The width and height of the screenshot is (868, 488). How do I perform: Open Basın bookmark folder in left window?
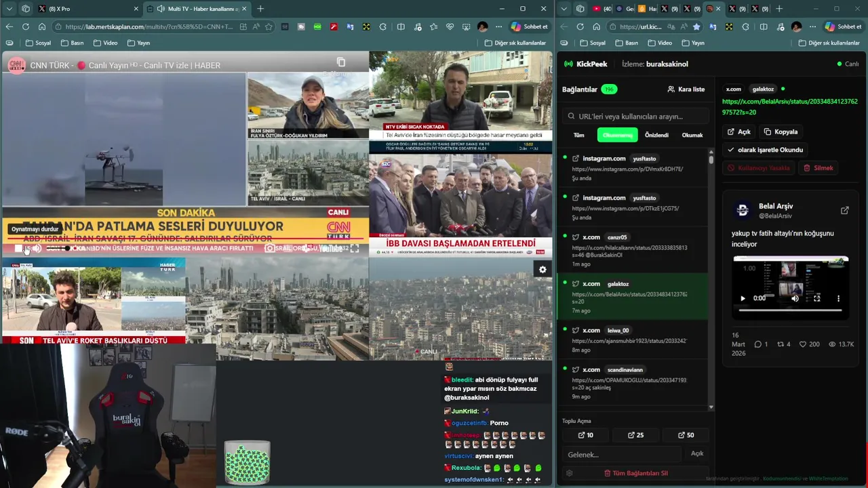pyautogui.click(x=73, y=43)
